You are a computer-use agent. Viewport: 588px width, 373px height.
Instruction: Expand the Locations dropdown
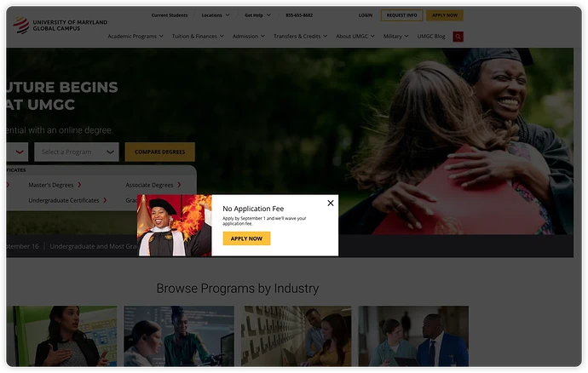216,15
